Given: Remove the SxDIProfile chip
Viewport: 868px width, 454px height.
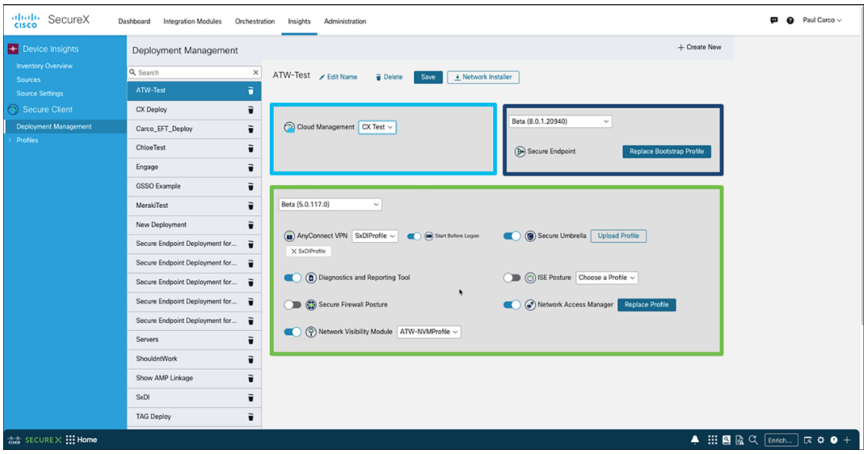Looking at the screenshot, I should click(294, 252).
